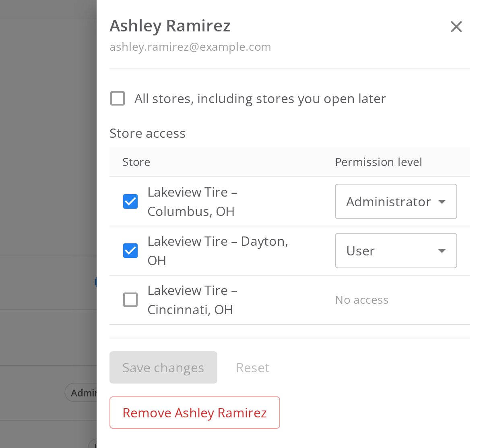
Task: Click Remove Ashley Ramirez button
Action: tap(195, 413)
